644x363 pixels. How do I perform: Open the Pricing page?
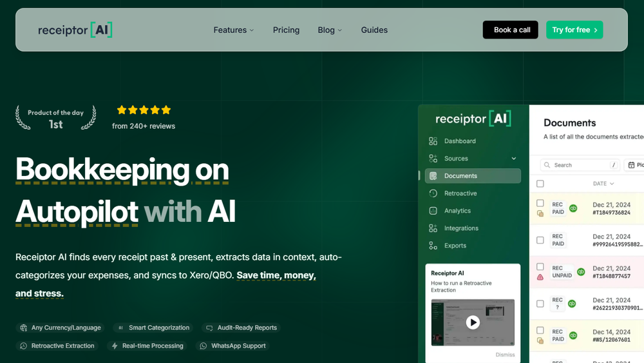287,30
